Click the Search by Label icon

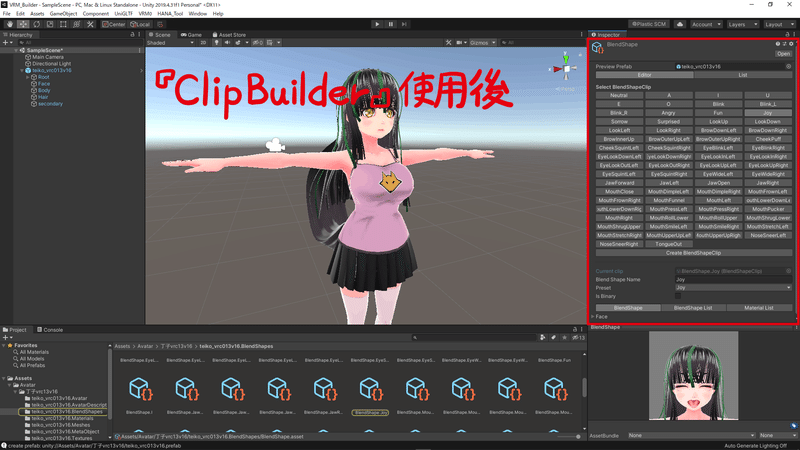pos(554,337)
